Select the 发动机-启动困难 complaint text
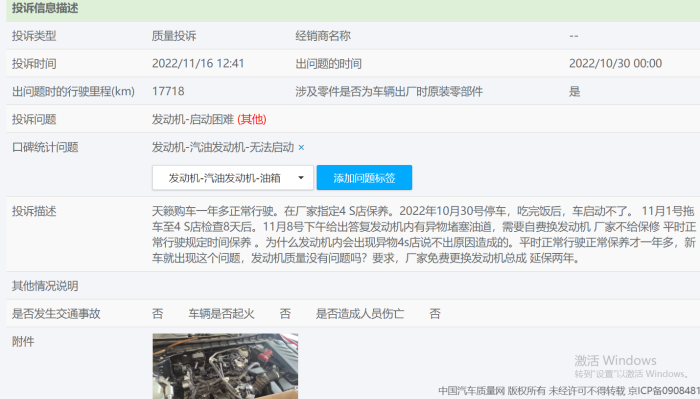The width and height of the screenshot is (700, 399). [x=193, y=119]
